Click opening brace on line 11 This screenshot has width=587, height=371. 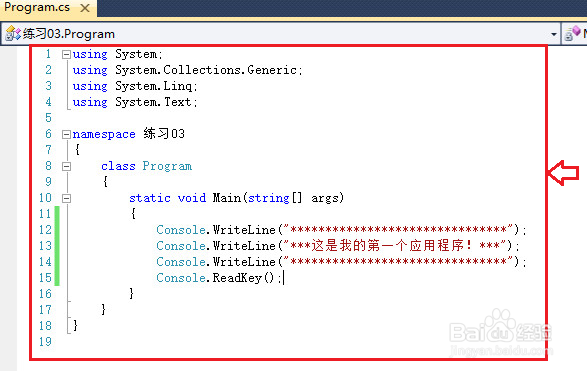pos(133,214)
